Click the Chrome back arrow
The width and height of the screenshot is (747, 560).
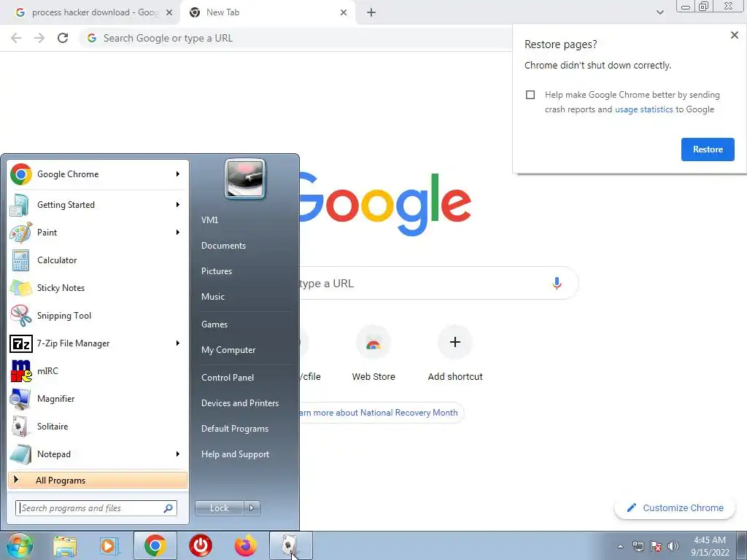coord(16,38)
